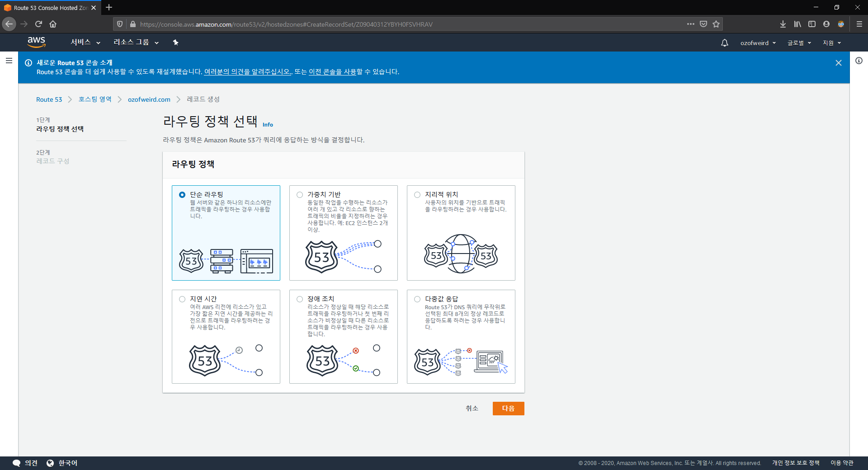
Task: Bookmark this page with the star icon
Action: click(x=716, y=24)
